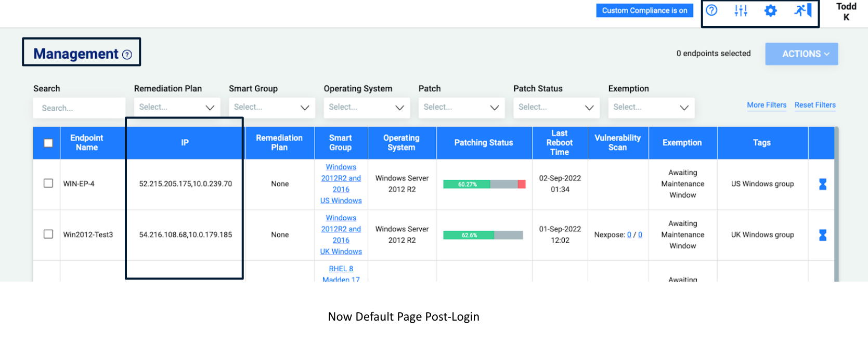Check the Win2012-Test3 endpoint checkbox
The width and height of the screenshot is (868, 344).
pyautogui.click(x=48, y=234)
